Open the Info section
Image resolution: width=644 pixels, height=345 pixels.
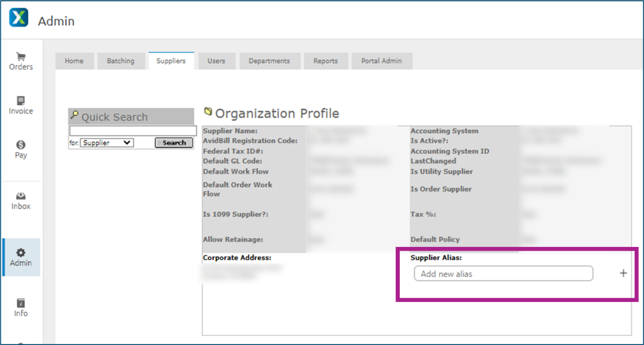[x=21, y=308]
